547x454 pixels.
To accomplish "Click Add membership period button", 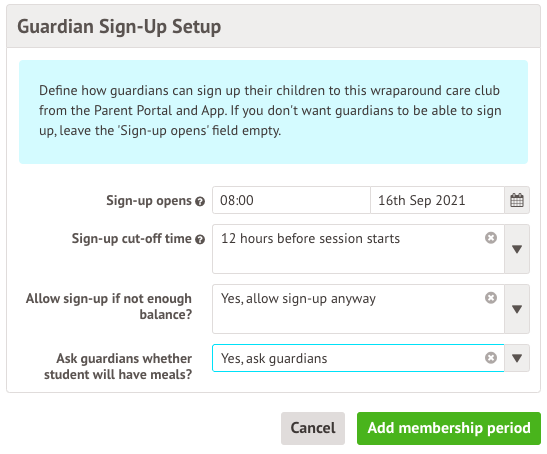I will tap(449, 428).
